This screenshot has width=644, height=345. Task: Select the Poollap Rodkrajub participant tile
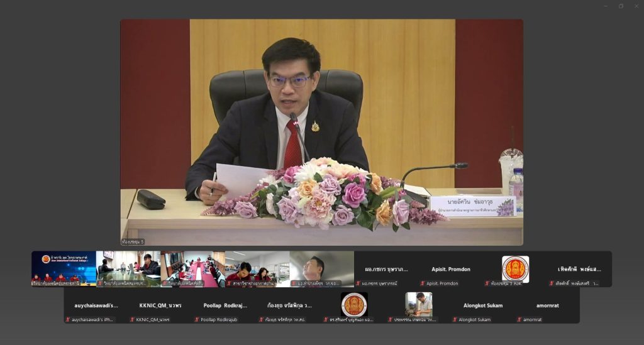[225, 305]
